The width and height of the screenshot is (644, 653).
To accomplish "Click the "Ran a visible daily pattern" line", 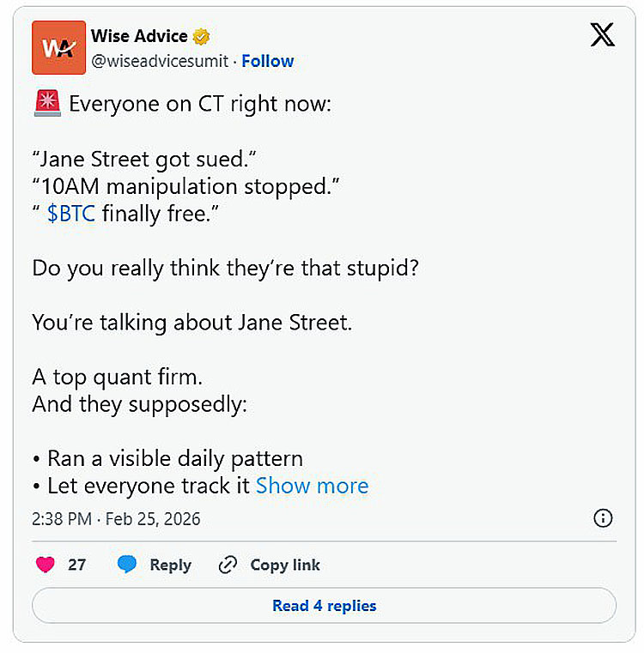I will (174, 458).
